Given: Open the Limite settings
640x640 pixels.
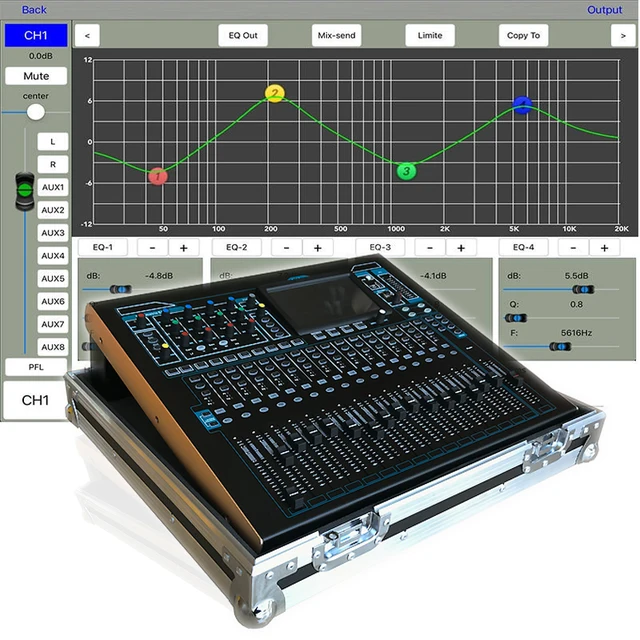Looking at the screenshot, I should pyautogui.click(x=430, y=36).
